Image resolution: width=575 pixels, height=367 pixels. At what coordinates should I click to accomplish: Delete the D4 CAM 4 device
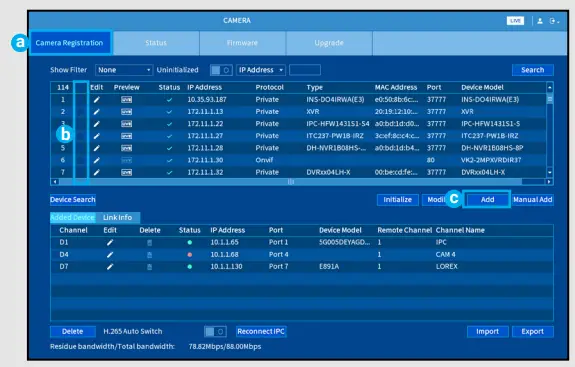pos(150,255)
